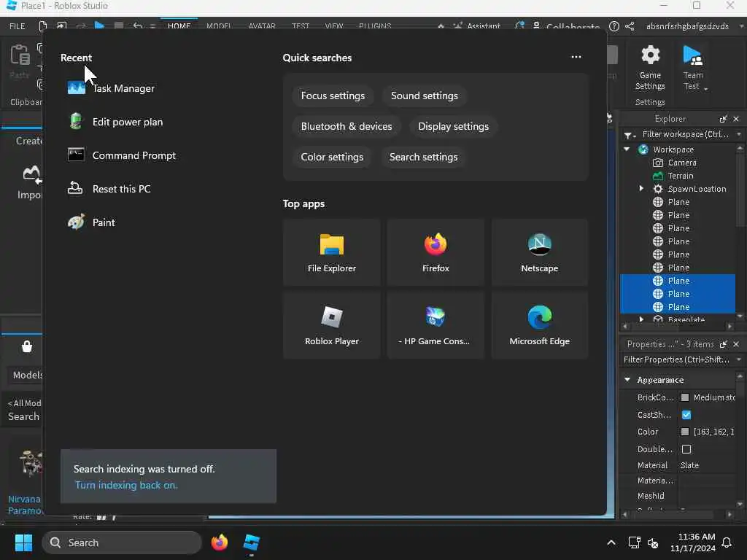Viewport: 747px width, 560px height.
Task: Switch to Roblox Studio taskbar icon
Action: pos(251,542)
